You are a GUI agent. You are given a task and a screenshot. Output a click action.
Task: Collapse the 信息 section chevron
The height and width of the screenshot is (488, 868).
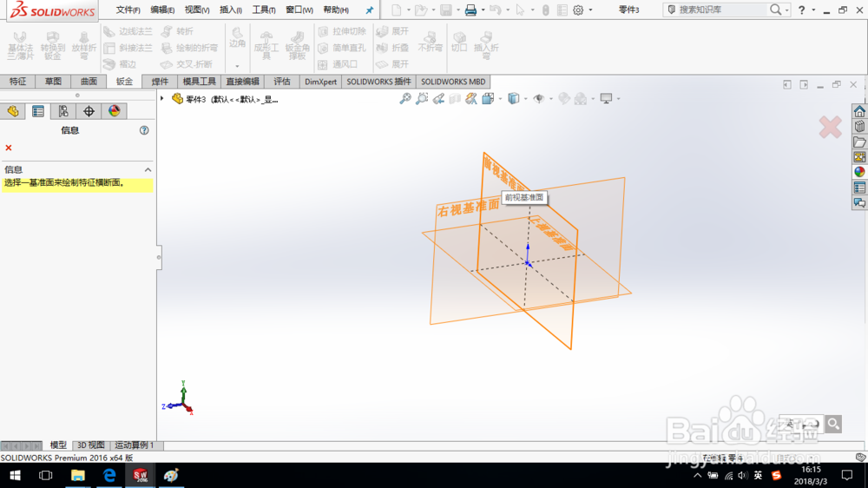[x=148, y=169]
